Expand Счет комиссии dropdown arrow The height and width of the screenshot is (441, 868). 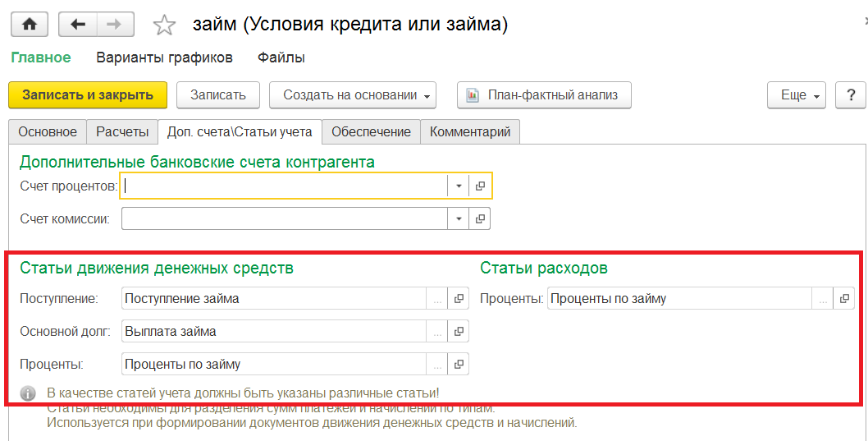click(x=459, y=218)
